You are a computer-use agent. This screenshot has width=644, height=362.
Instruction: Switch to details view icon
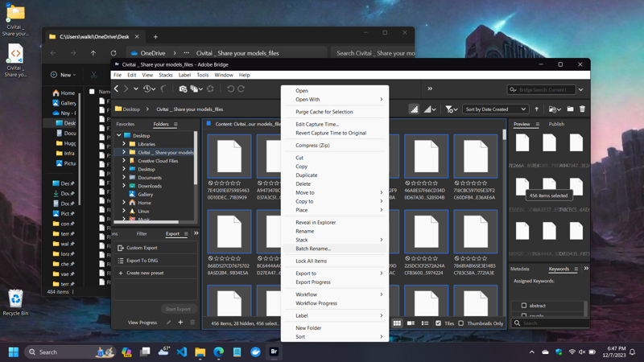click(411, 323)
